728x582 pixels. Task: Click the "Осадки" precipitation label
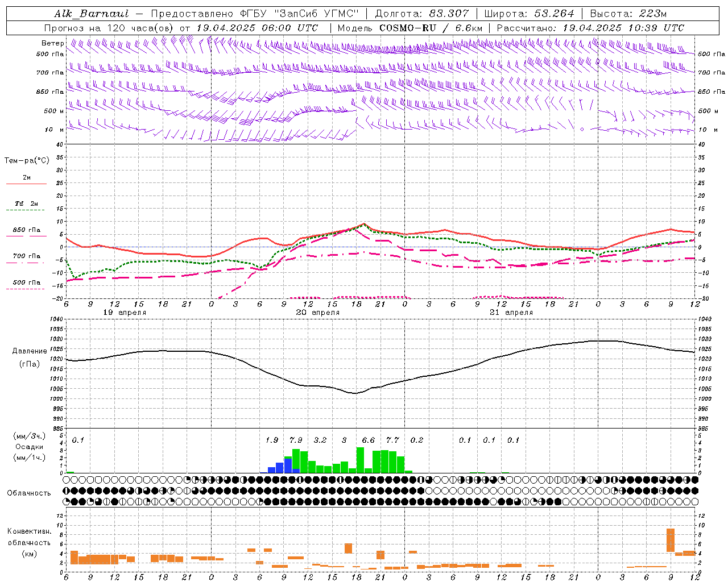point(30,447)
